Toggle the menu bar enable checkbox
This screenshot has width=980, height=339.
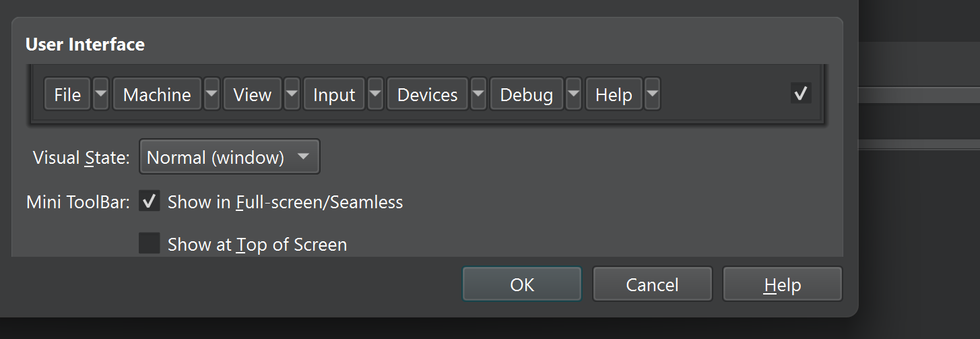(800, 94)
